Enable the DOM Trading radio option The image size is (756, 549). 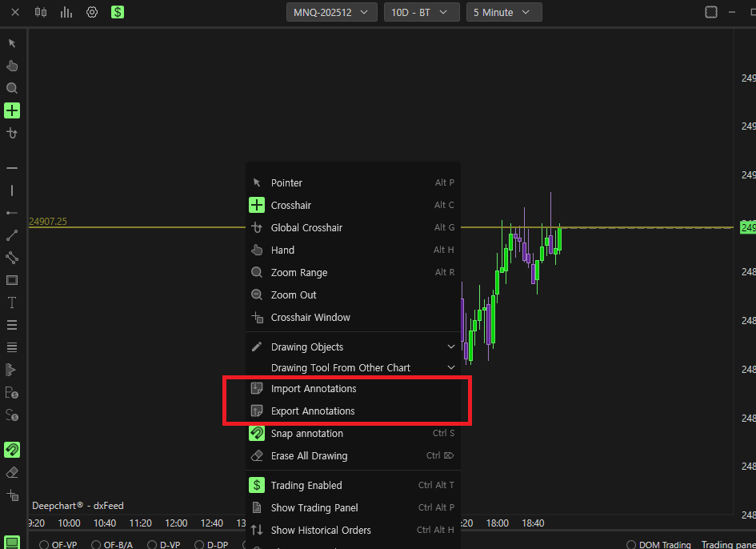click(630, 545)
